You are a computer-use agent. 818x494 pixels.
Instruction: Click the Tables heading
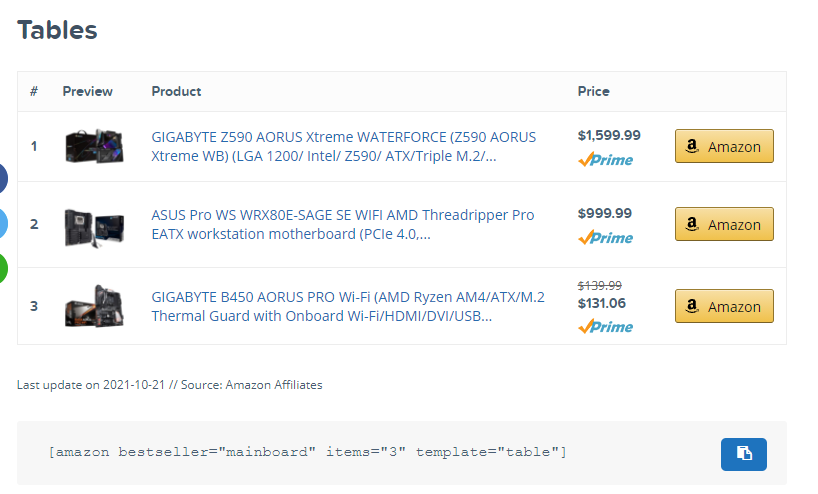[57, 30]
